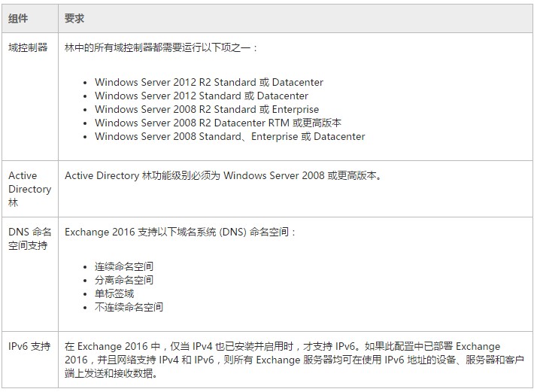Click Windows Server 2008 Standard、Enterprise 或 Datacenter
This screenshot has width=534, height=392.
pyautogui.click(x=229, y=136)
